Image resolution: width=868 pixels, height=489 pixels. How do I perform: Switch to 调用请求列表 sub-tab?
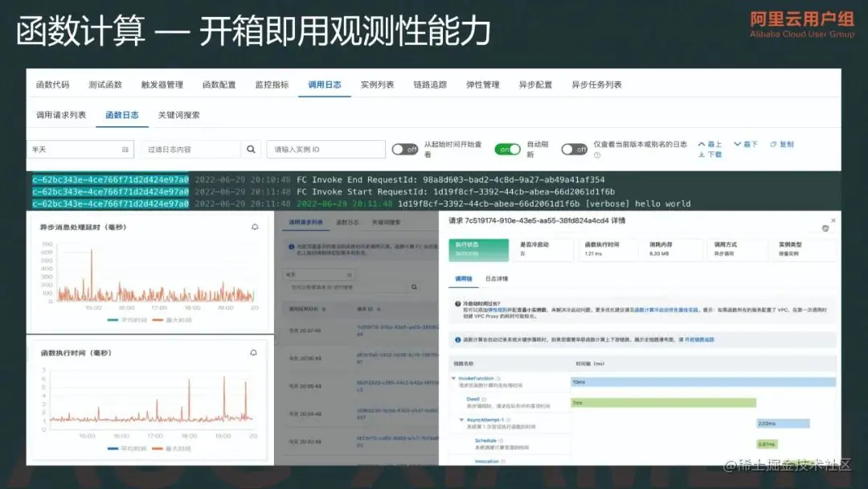tap(61, 115)
